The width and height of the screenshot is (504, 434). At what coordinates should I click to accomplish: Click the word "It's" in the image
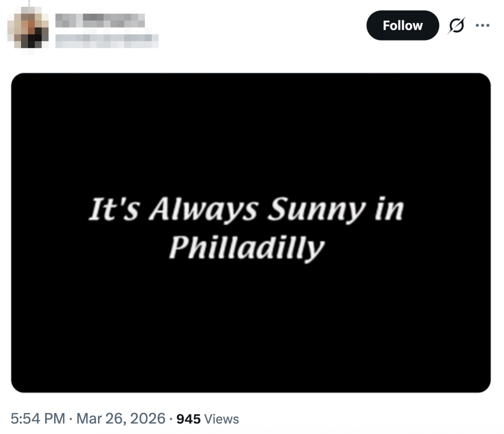pos(114,209)
